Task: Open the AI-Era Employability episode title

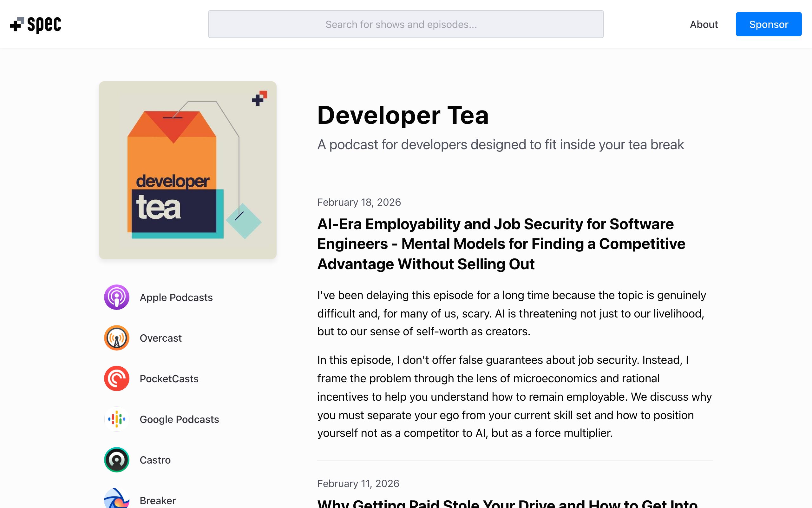Action: (x=501, y=244)
